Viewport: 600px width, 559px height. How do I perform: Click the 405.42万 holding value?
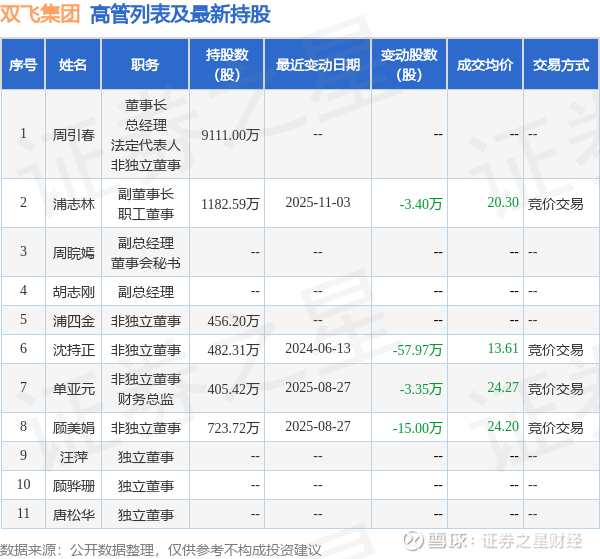pos(233,389)
